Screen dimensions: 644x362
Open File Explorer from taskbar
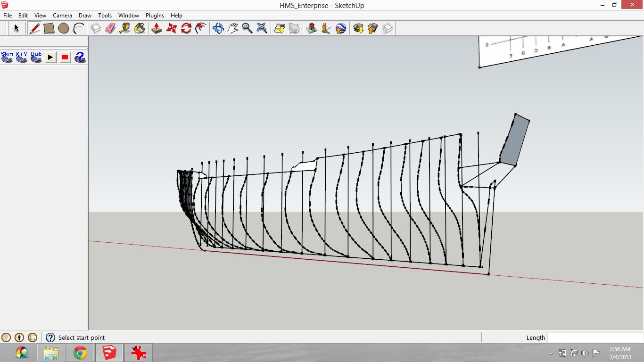tap(51, 353)
